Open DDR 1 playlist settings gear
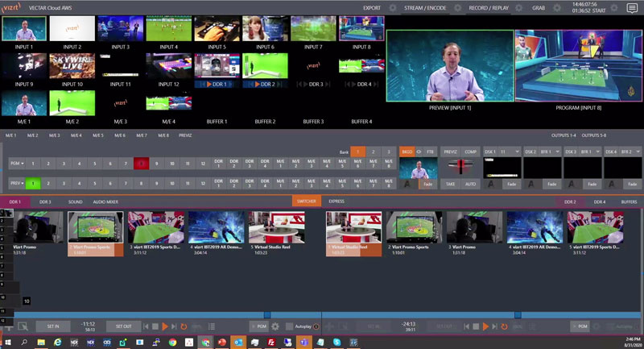Image resolution: width=644 pixels, height=349 pixels. click(275, 326)
